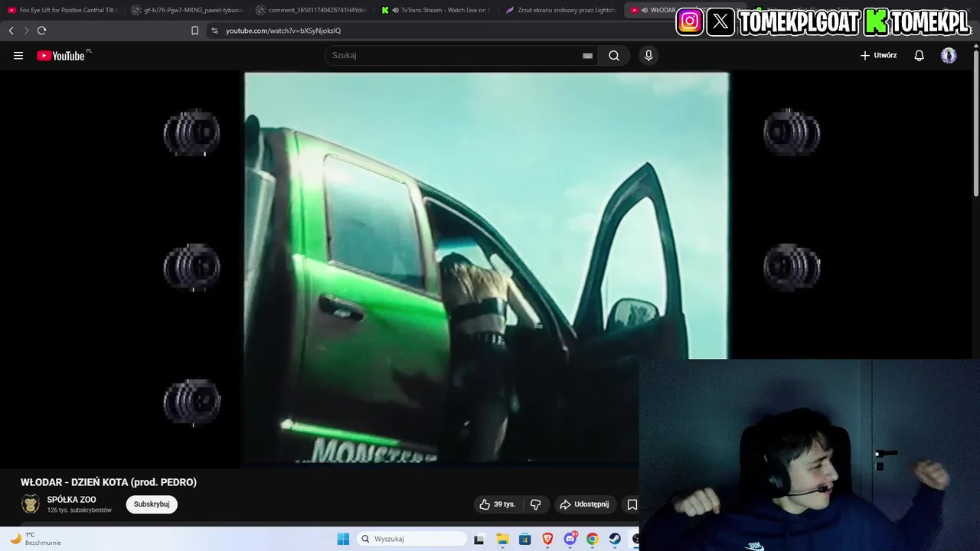Click the video player to pause
Image resolution: width=980 pixels, height=551 pixels.
pyautogui.click(x=486, y=268)
